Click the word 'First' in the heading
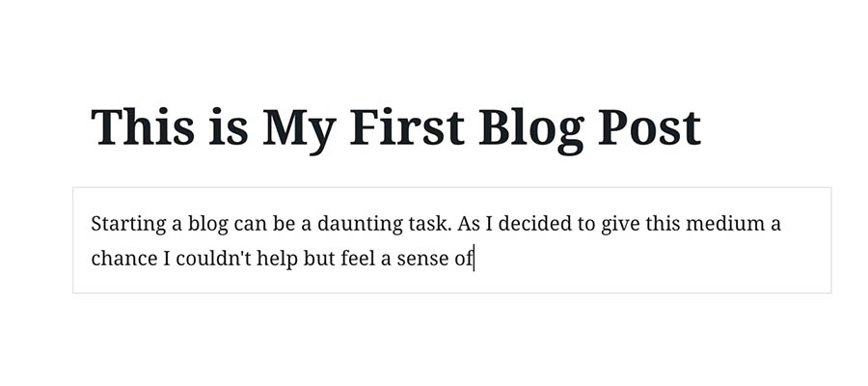Screen dimensions: 868x386 407,126
